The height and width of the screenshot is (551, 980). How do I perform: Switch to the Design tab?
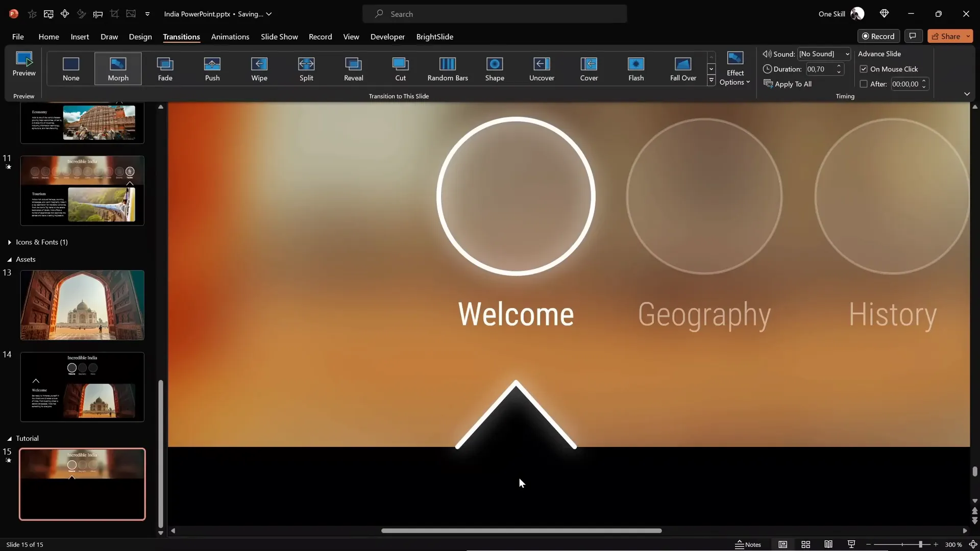point(140,37)
